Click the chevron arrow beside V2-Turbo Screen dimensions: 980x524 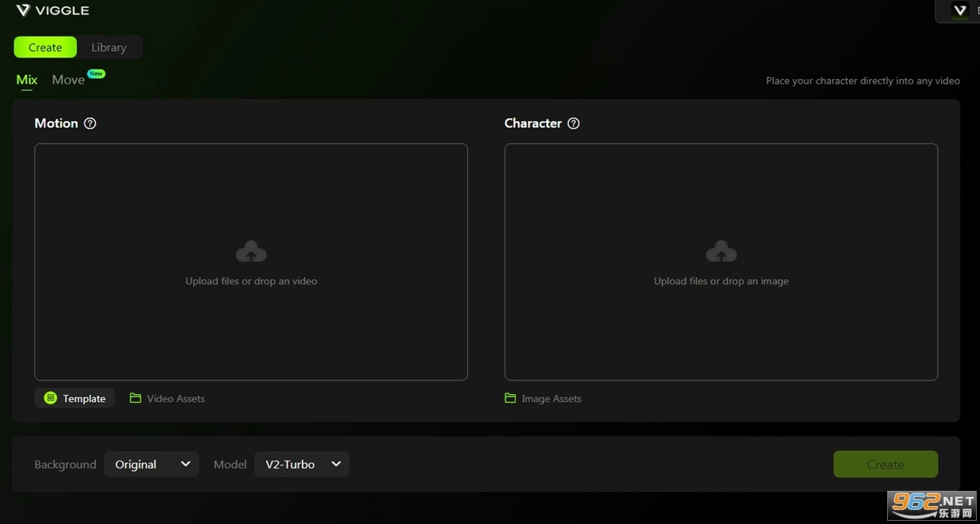click(x=336, y=464)
